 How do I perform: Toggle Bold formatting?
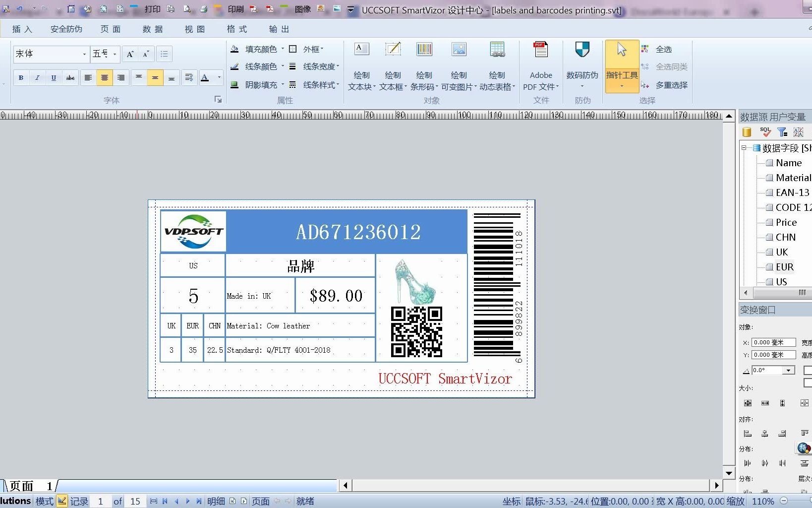pos(21,77)
